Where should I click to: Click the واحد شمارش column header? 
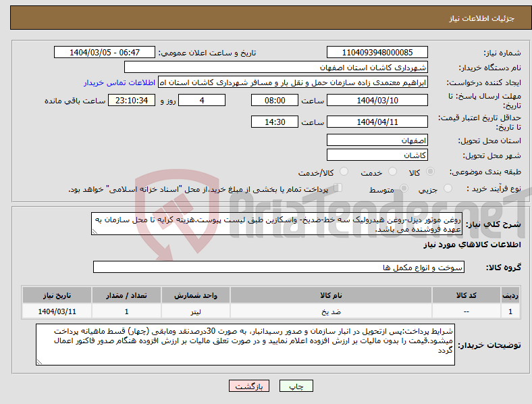[196, 295]
